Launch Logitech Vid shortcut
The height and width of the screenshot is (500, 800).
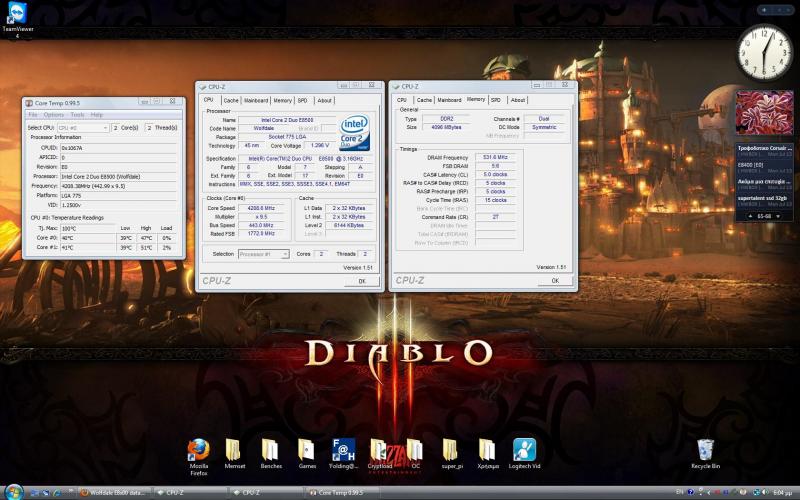tap(524, 454)
